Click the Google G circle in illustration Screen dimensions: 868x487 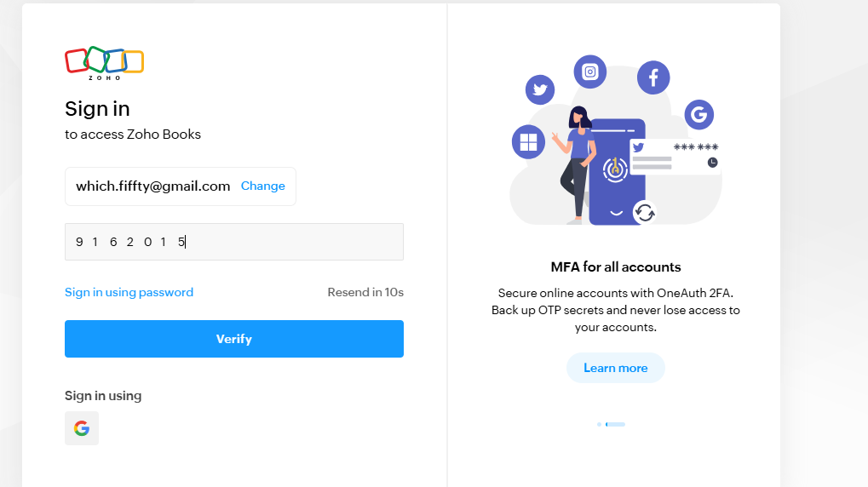click(698, 114)
